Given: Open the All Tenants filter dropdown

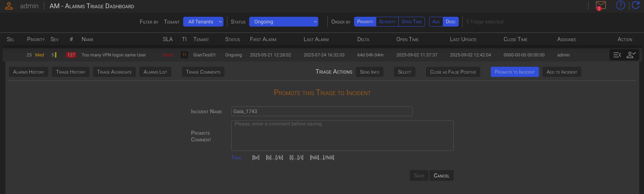Looking at the screenshot, I should coord(203,22).
